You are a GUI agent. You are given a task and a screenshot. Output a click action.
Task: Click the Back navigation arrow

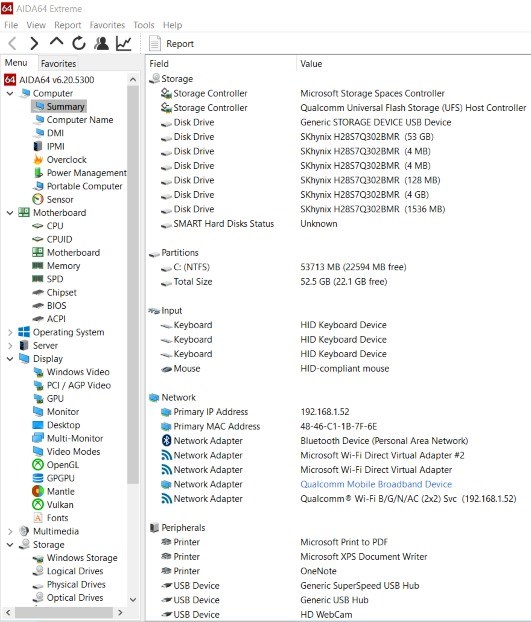(x=12, y=43)
